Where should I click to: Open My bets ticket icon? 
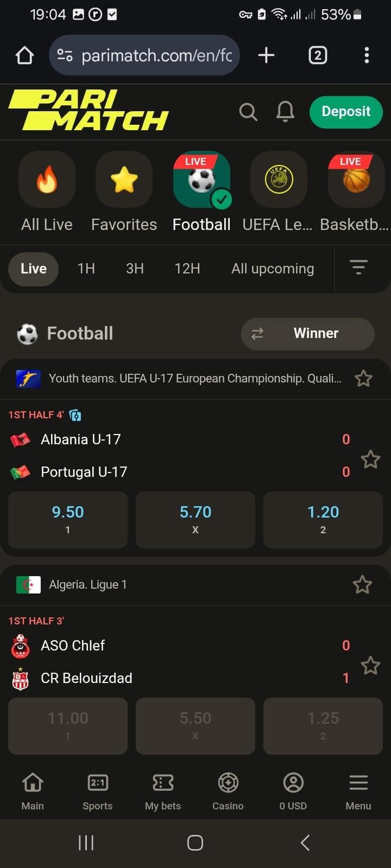[163, 783]
